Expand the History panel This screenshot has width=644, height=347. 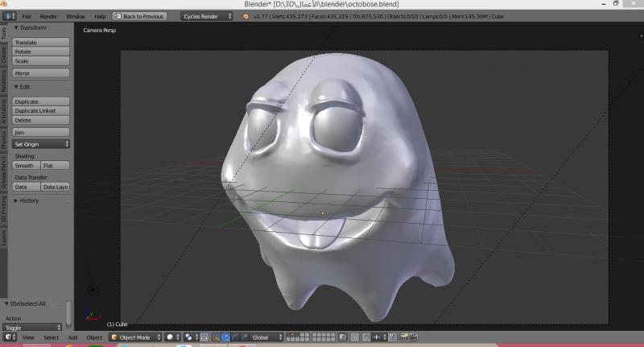[29, 200]
